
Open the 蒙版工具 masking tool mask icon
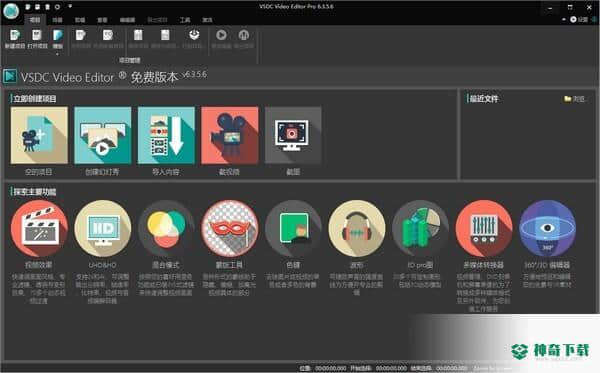(x=230, y=228)
